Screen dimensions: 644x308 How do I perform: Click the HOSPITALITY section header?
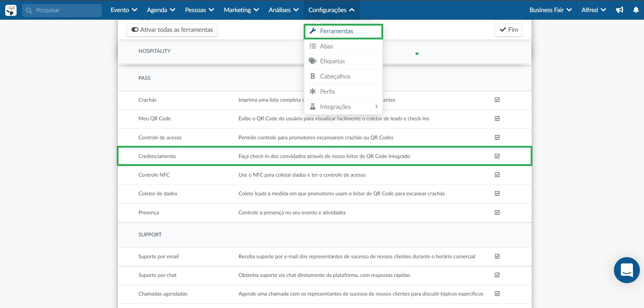click(x=154, y=51)
